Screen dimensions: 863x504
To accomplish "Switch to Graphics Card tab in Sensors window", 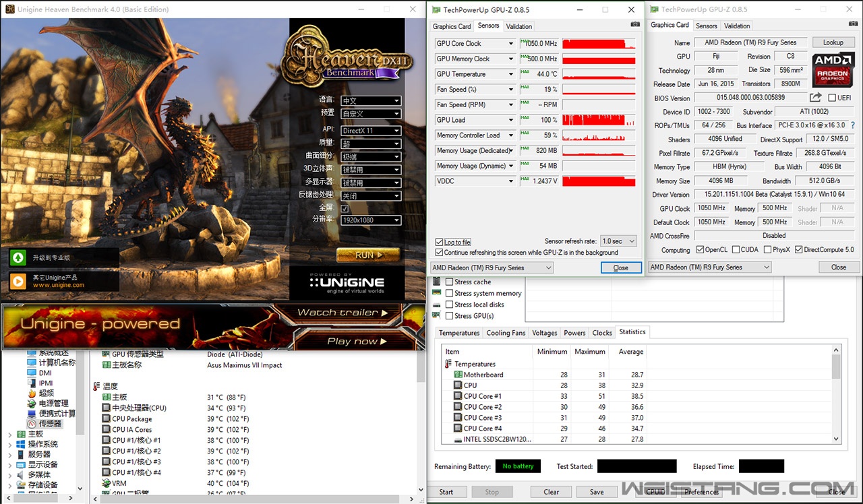I will 452,26.
